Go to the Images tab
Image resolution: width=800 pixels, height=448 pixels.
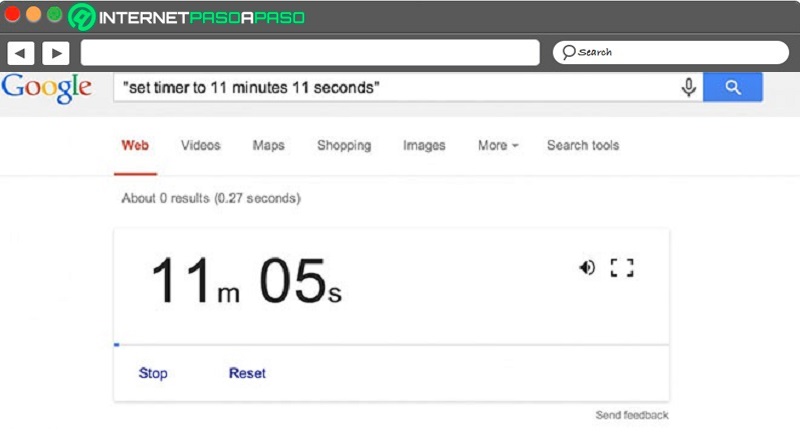424,145
